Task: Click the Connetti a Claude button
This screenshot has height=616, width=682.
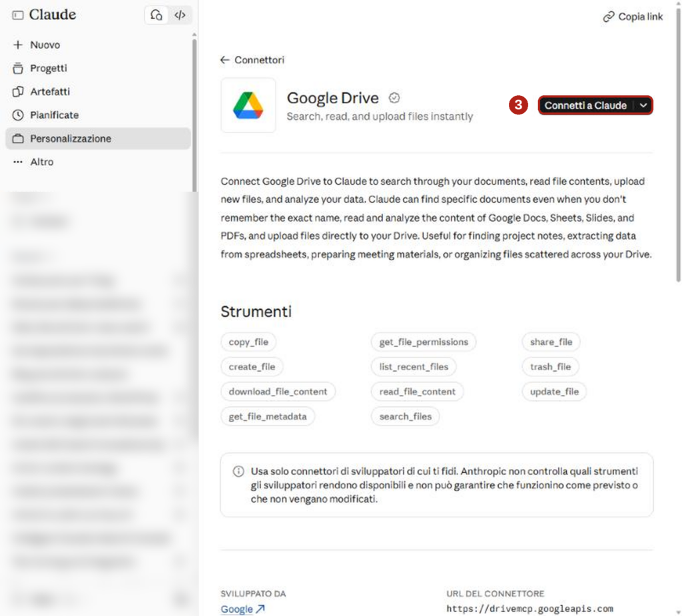Action: pos(585,105)
